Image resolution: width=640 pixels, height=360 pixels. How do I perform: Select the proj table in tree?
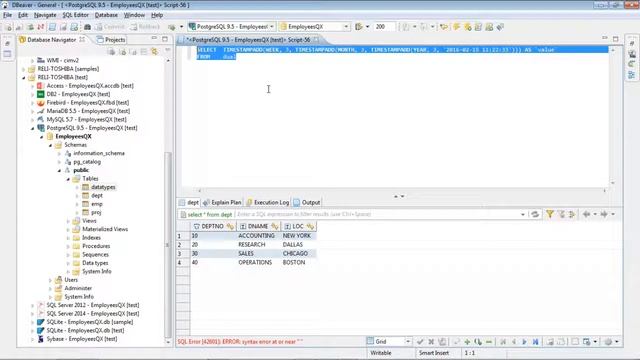[96, 213]
